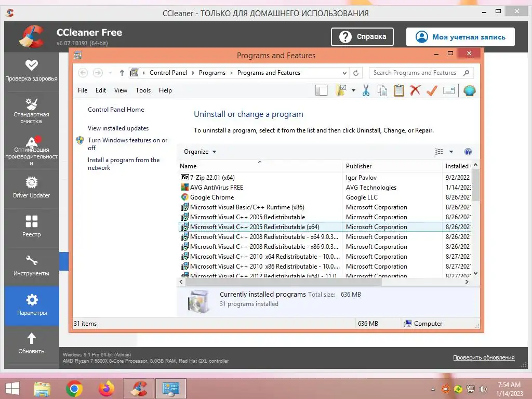
Task: Click the Cut scissors toolbar icon
Action: [366, 90]
